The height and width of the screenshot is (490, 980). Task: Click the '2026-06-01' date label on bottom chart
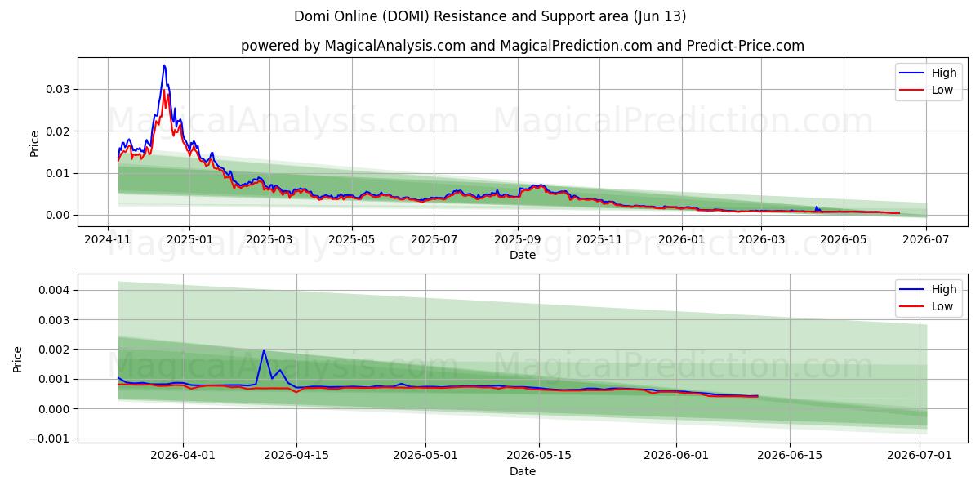coord(677,456)
